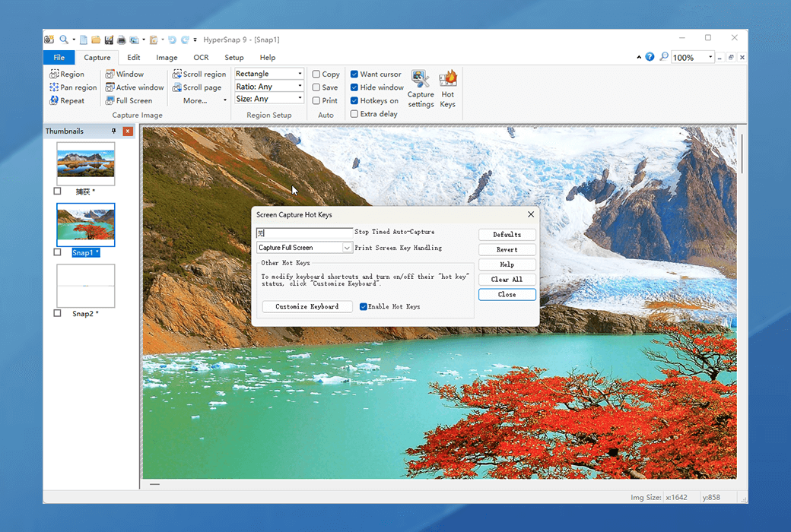This screenshot has width=791, height=532.
Task: Click Customize Keyboard button
Action: (307, 306)
